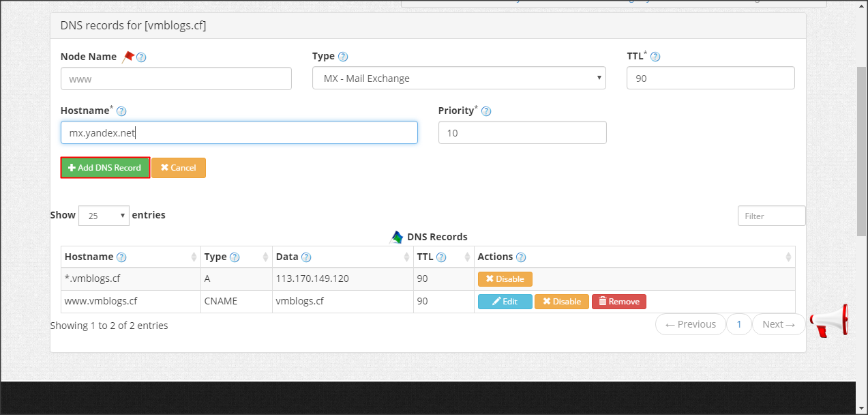Edit the www.vmblogs.cf CNAME record
Image resolution: width=868 pixels, height=415 pixels.
pos(505,302)
